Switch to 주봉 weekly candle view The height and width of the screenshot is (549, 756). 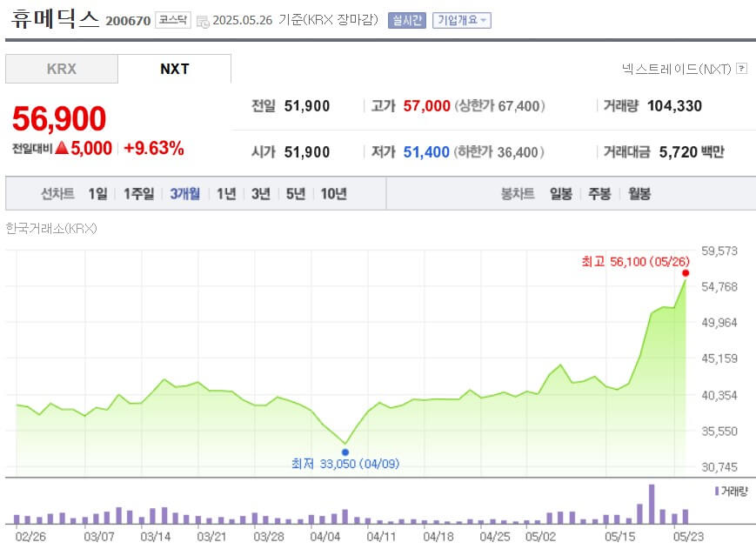point(599,194)
